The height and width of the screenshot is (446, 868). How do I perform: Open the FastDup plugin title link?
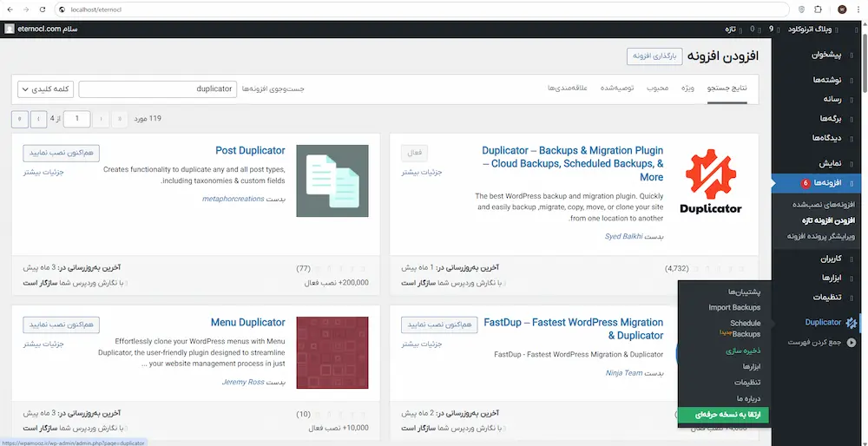[574, 329]
